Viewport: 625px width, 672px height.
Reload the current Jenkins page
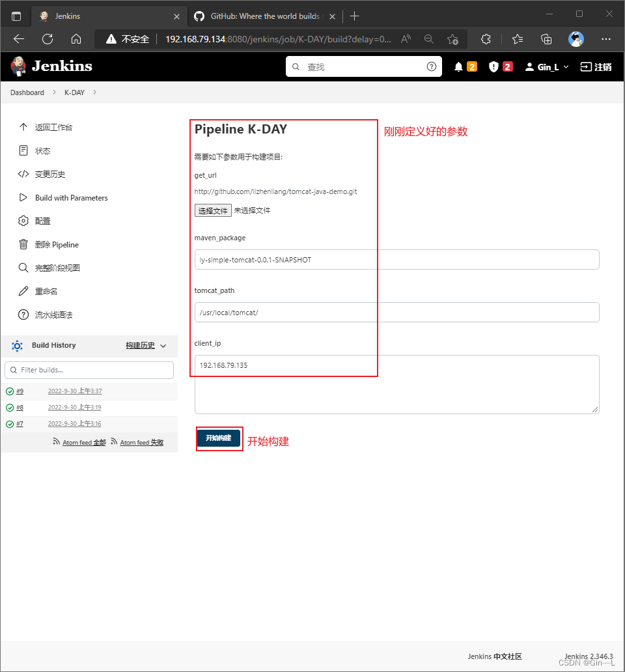(x=48, y=39)
